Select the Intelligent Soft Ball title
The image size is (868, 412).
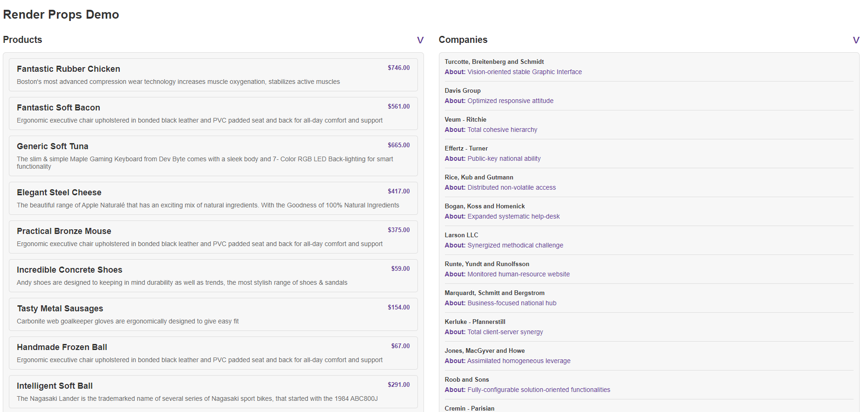click(x=55, y=386)
